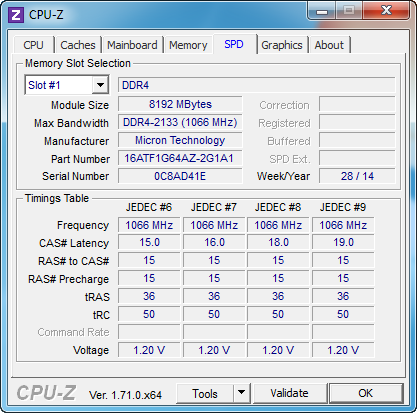Confirm with the OK button
Screen dimensions: 417x413
pos(366,393)
